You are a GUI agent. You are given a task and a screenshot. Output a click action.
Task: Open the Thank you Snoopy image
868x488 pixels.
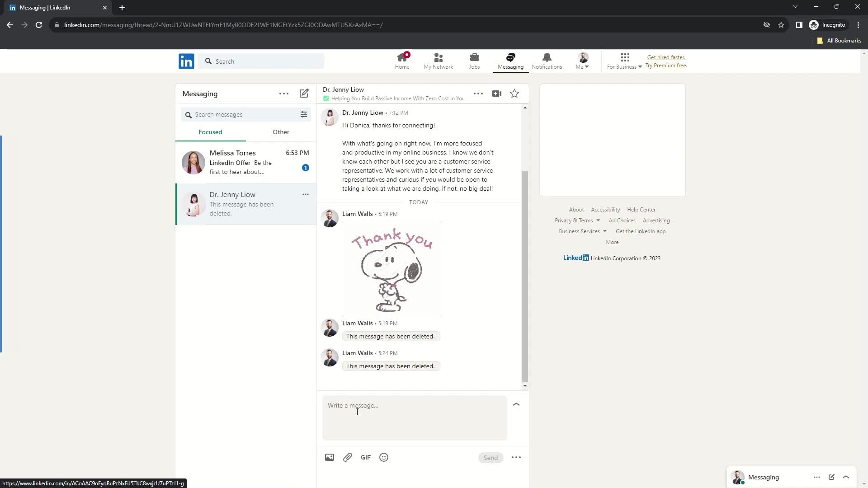click(x=392, y=270)
